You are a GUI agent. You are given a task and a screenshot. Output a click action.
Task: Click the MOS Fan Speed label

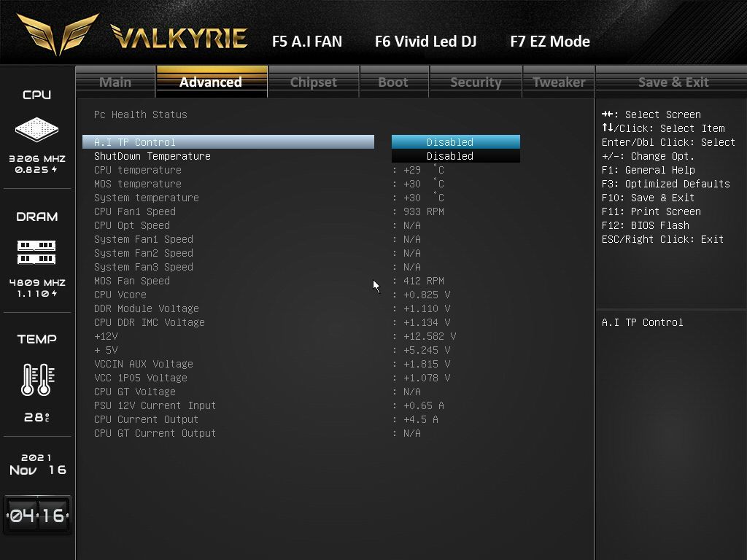tap(132, 281)
